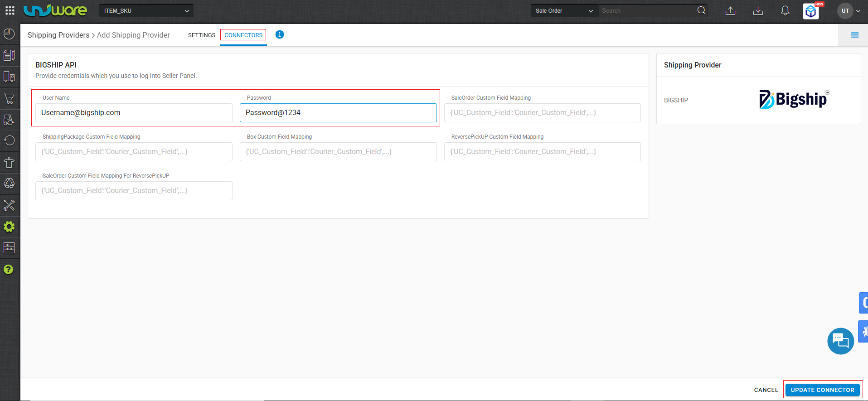Screen dimensions: 868x401
Task: Open the orders cart sidebar icon
Action: click(9, 98)
